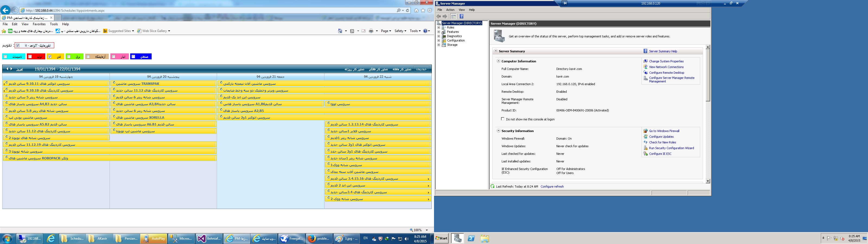Select Server Manager (DIRECTORY) root tree node

click(x=462, y=23)
